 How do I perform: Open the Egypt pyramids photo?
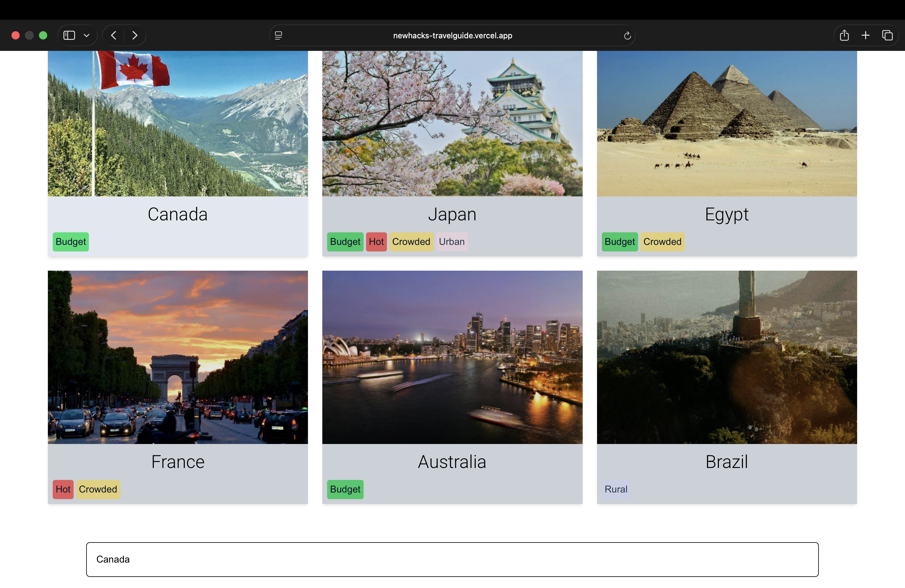(727, 124)
